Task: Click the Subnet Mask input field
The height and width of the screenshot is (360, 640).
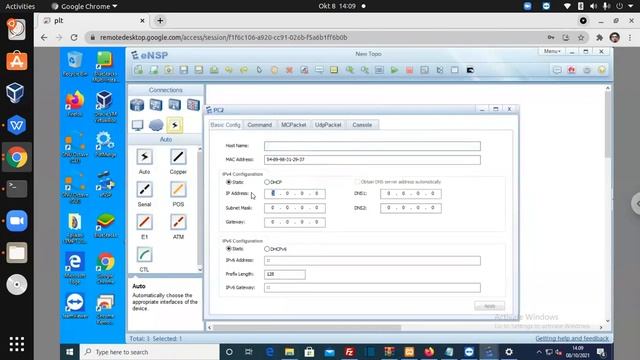Action: (295, 208)
